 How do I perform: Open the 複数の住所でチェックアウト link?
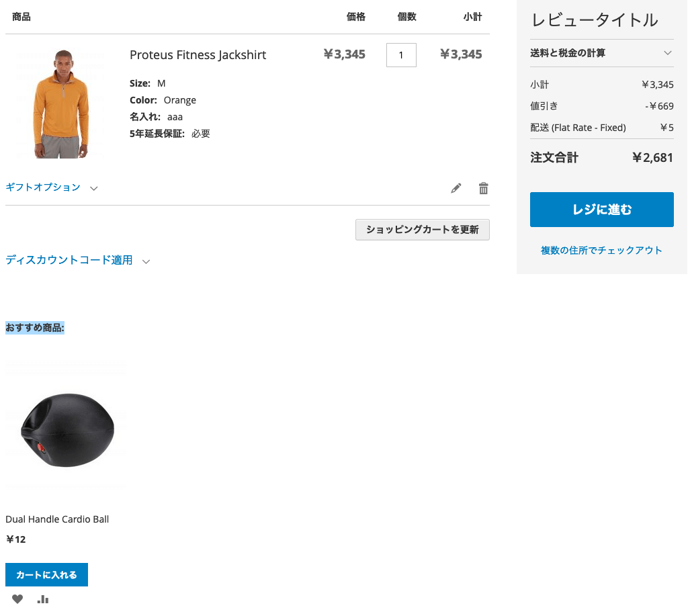pyautogui.click(x=601, y=250)
